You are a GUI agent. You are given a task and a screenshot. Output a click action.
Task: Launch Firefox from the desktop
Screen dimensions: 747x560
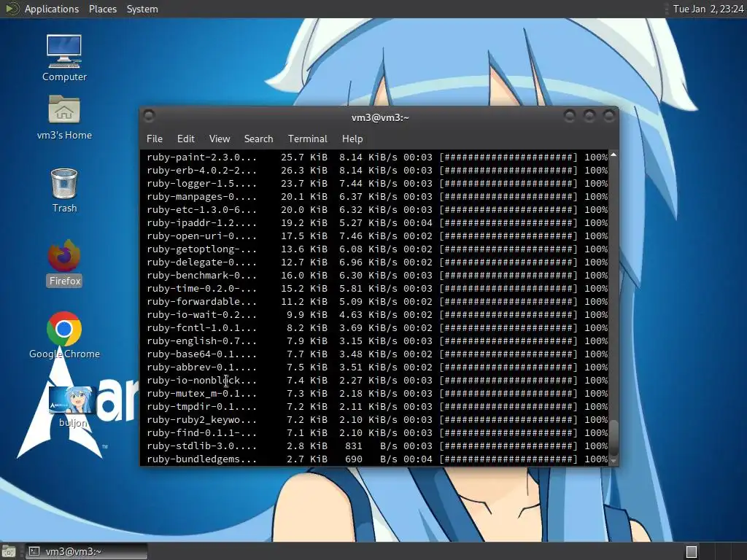point(64,262)
